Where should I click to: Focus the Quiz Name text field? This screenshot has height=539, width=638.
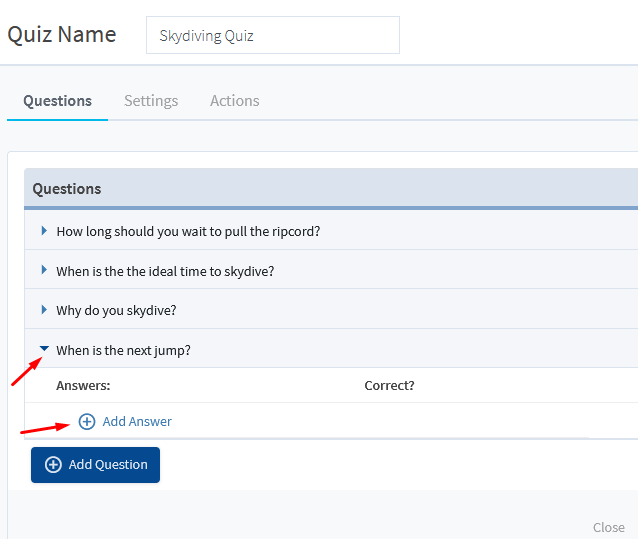coord(272,35)
